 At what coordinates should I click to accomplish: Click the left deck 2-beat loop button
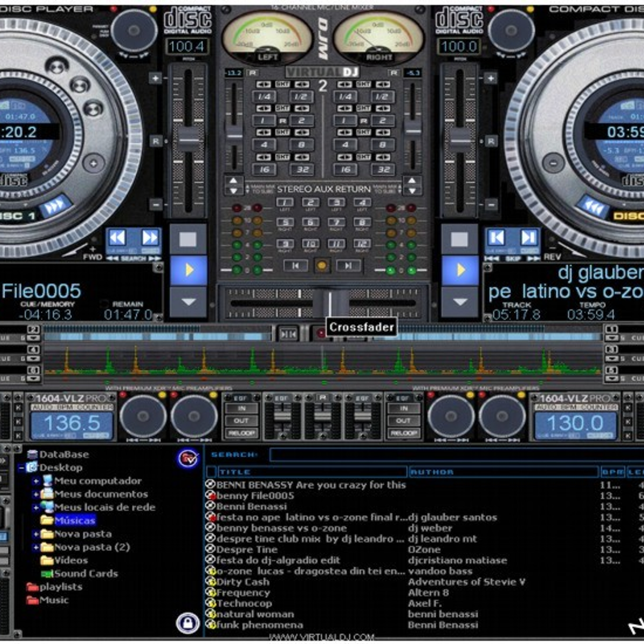[302, 121]
